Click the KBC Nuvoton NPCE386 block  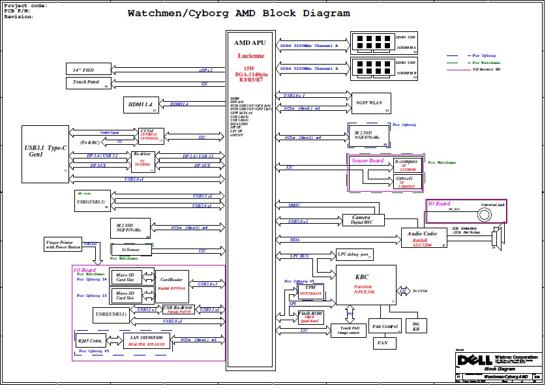(366, 285)
